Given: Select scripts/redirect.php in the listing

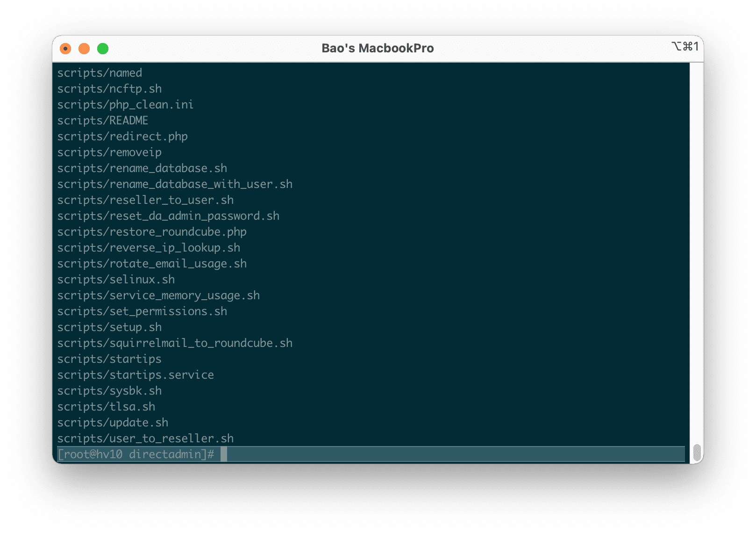Looking at the screenshot, I should [x=122, y=136].
